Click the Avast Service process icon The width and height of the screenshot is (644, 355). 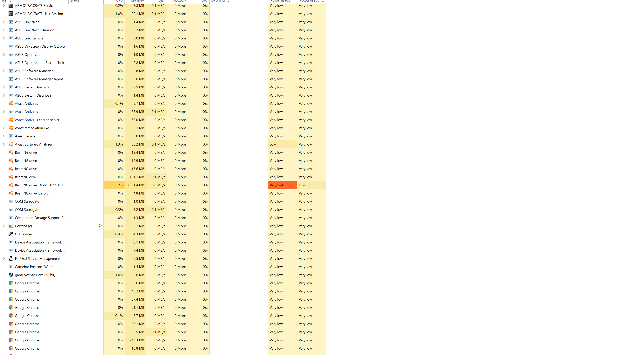coord(11,136)
